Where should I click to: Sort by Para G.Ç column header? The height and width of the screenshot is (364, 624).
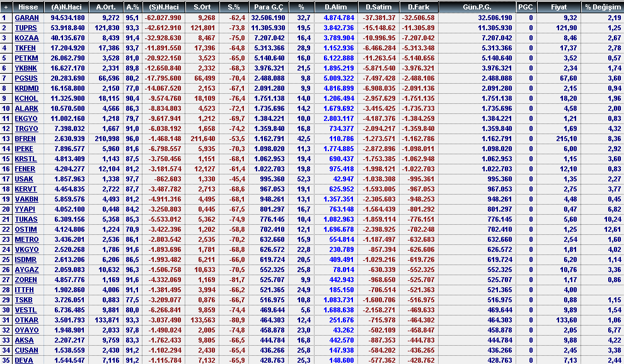(269, 7)
